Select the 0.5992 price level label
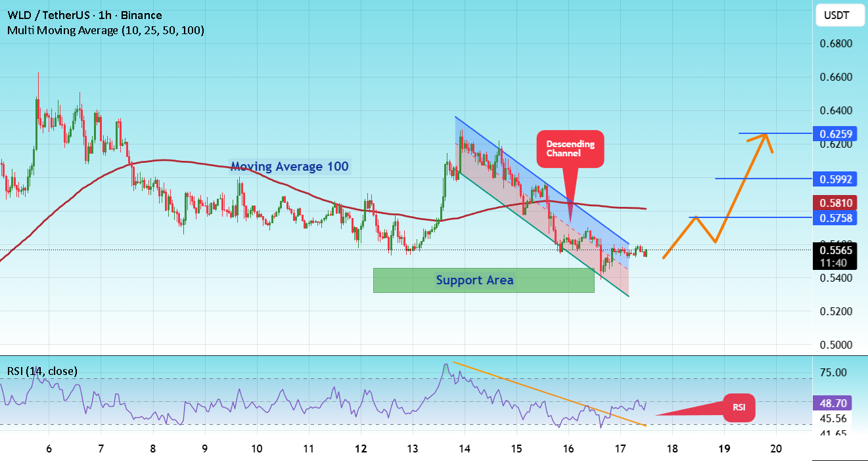This screenshot has height=461, width=868. 836,179
